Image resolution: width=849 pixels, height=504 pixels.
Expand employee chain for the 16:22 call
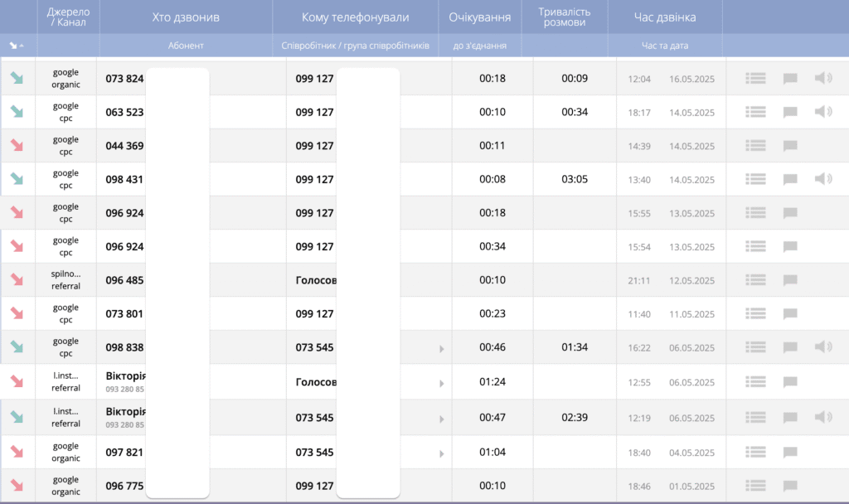pyautogui.click(x=441, y=349)
